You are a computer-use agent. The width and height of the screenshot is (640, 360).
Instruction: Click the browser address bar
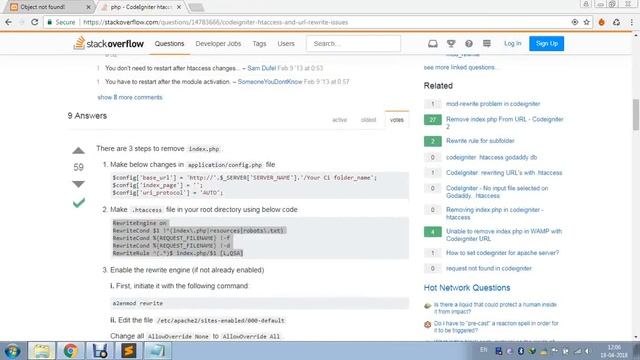click(x=306, y=22)
